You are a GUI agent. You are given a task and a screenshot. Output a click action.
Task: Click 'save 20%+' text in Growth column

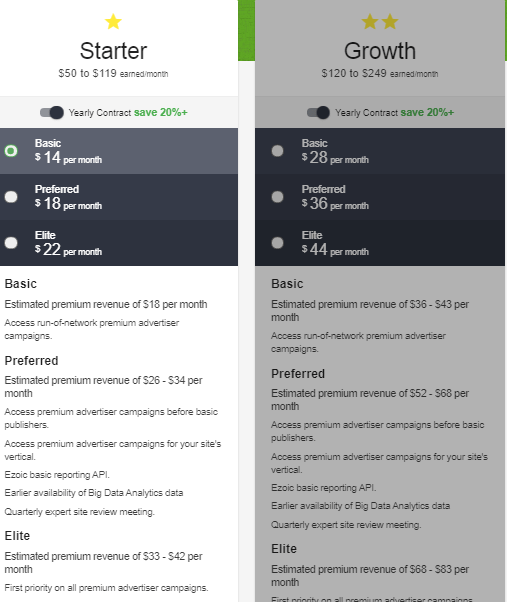(x=427, y=112)
